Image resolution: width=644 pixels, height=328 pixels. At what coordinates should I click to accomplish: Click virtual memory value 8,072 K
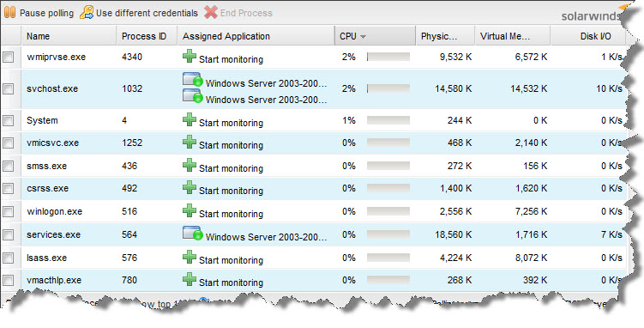point(532,258)
